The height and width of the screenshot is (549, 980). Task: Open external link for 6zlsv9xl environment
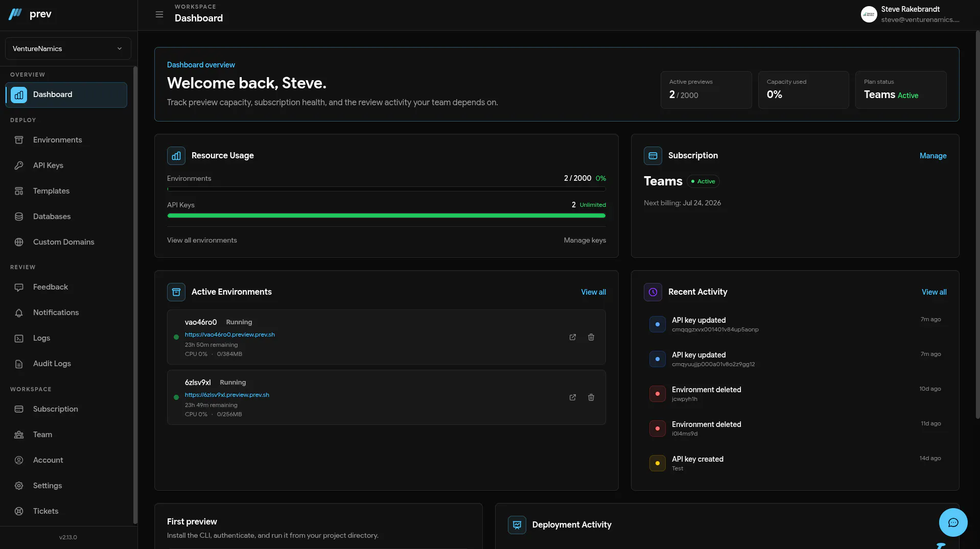point(573,397)
